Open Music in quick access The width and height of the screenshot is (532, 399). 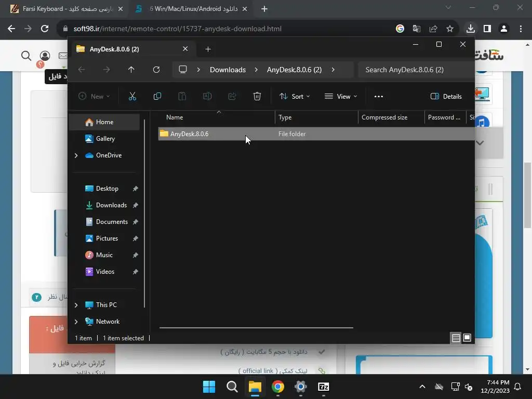[x=104, y=255]
